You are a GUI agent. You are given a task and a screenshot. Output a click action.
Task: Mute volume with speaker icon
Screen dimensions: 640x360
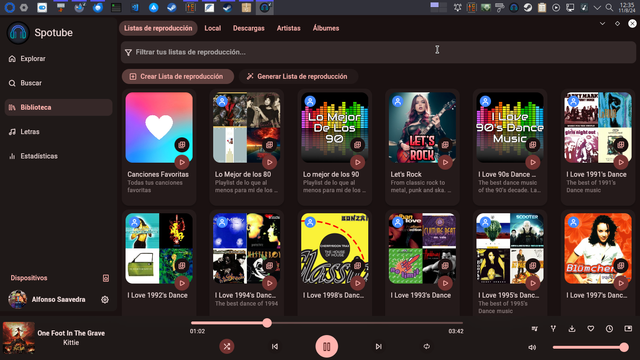(x=532, y=347)
